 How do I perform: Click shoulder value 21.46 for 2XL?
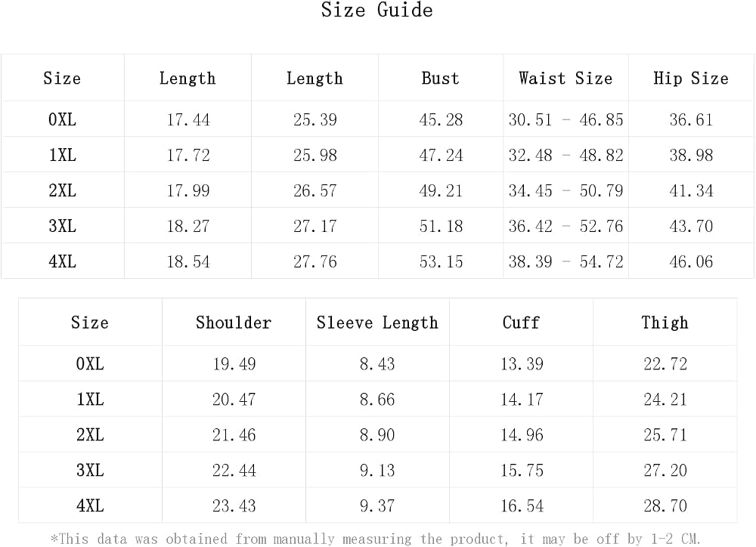(234, 434)
